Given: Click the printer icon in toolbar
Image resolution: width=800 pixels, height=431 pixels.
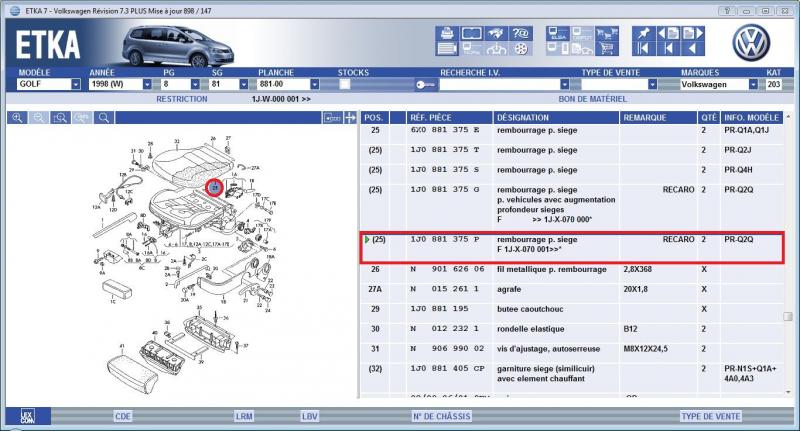Looking at the screenshot, I should click(x=447, y=33).
